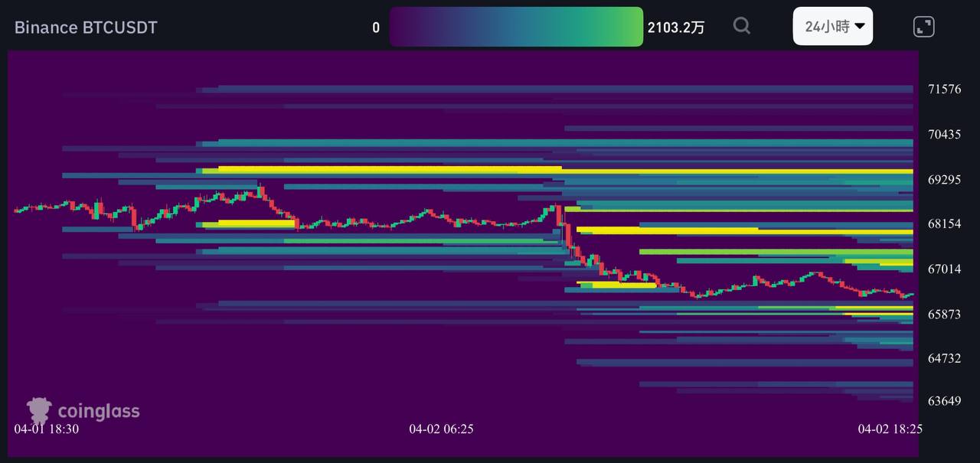The height and width of the screenshot is (463, 980).
Task: Click the 04-01 18:30 time label
Action: [x=46, y=429]
